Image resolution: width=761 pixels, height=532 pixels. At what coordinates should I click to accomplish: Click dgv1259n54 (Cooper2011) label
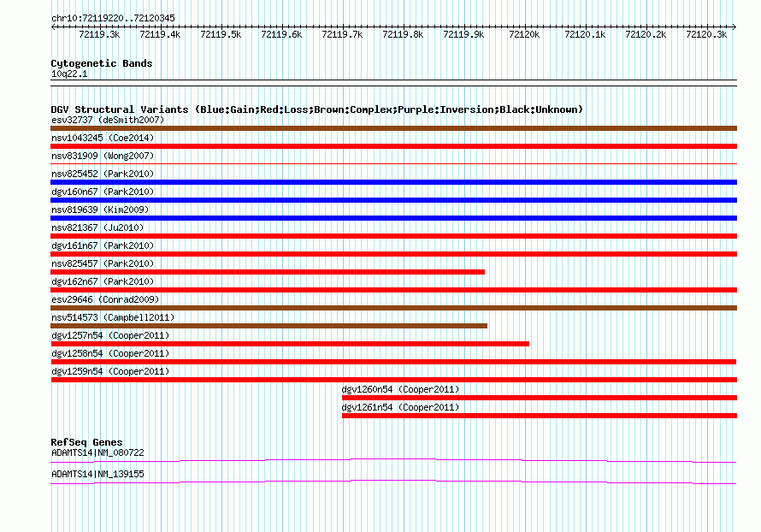tap(110, 371)
